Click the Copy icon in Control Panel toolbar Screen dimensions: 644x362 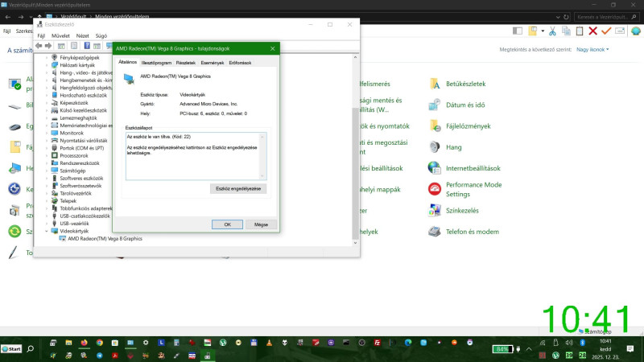coord(566,31)
